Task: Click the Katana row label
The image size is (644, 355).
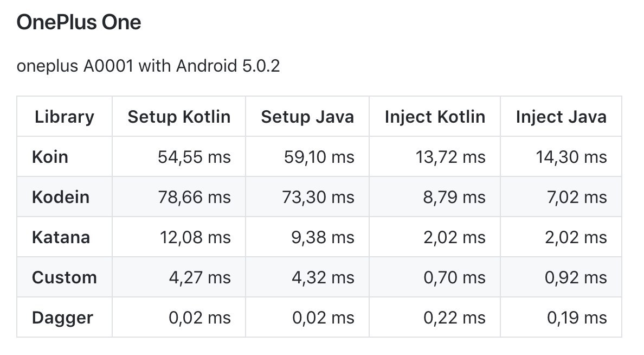Action: pyautogui.click(x=61, y=237)
